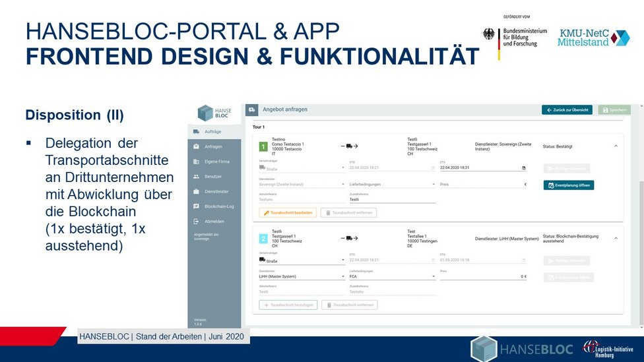Collapse tour section 2 with chevron
The image size is (644, 362).
click(616, 238)
